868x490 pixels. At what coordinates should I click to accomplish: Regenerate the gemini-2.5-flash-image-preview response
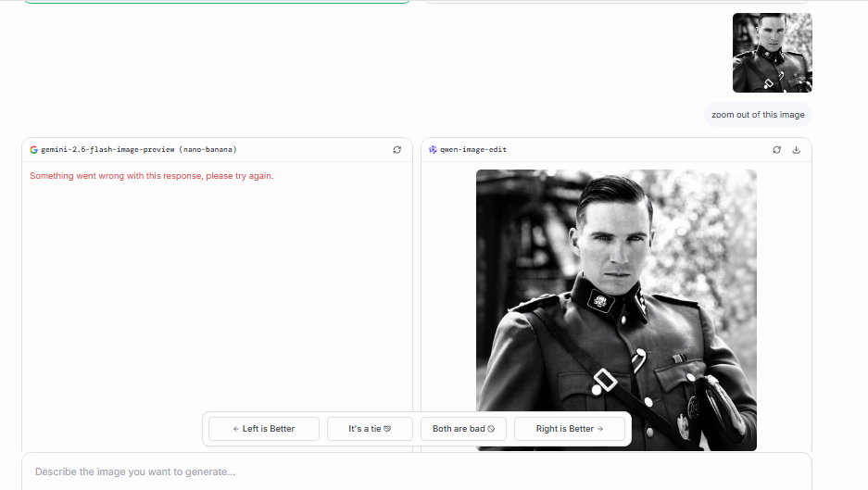pyautogui.click(x=396, y=149)
